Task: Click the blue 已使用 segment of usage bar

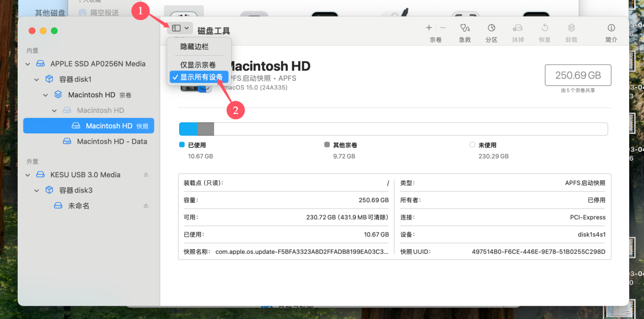Action: tap(188, 129)
